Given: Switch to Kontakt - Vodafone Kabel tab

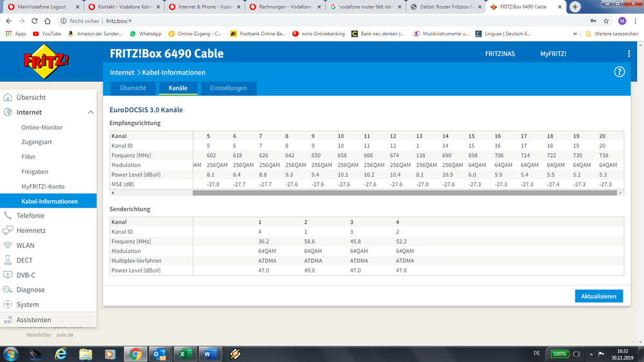Looking at the screenshot, I should click(x=125, y=7).
